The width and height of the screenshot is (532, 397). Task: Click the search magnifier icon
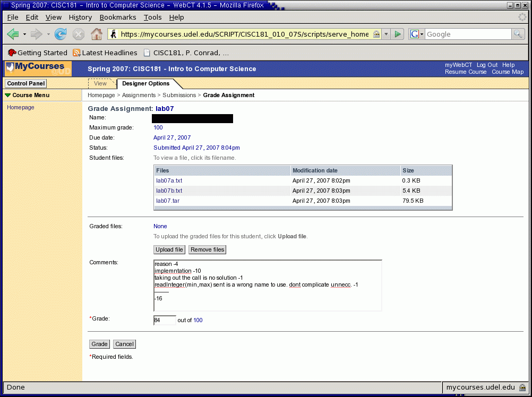[518, 34]
